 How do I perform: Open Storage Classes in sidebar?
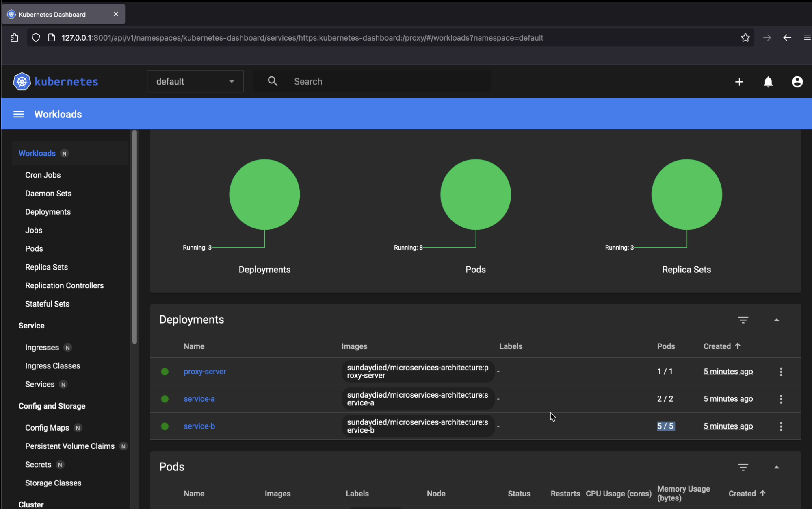[53, 483]
